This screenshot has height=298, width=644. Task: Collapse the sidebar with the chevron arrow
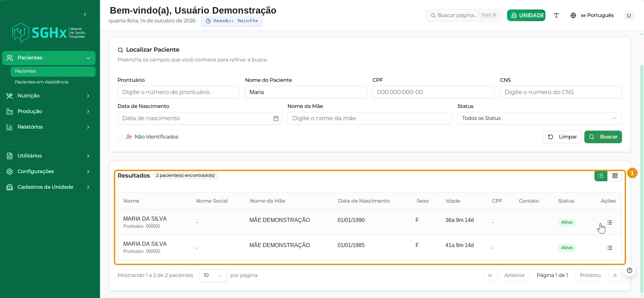(85, 14)
